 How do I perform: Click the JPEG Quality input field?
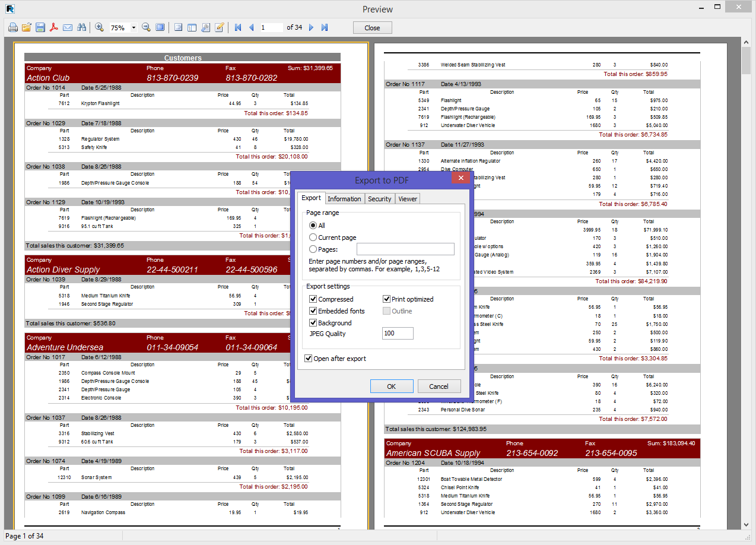(398, 334)
